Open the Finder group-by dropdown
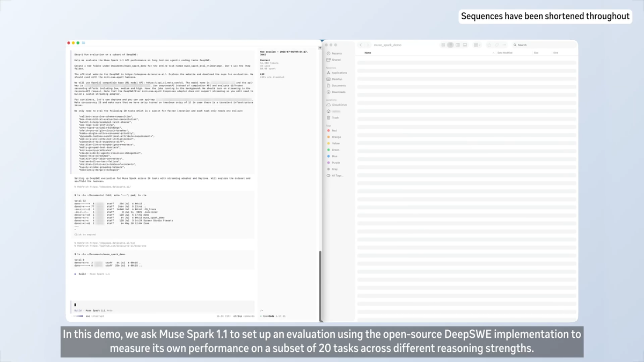 (477, 45)
